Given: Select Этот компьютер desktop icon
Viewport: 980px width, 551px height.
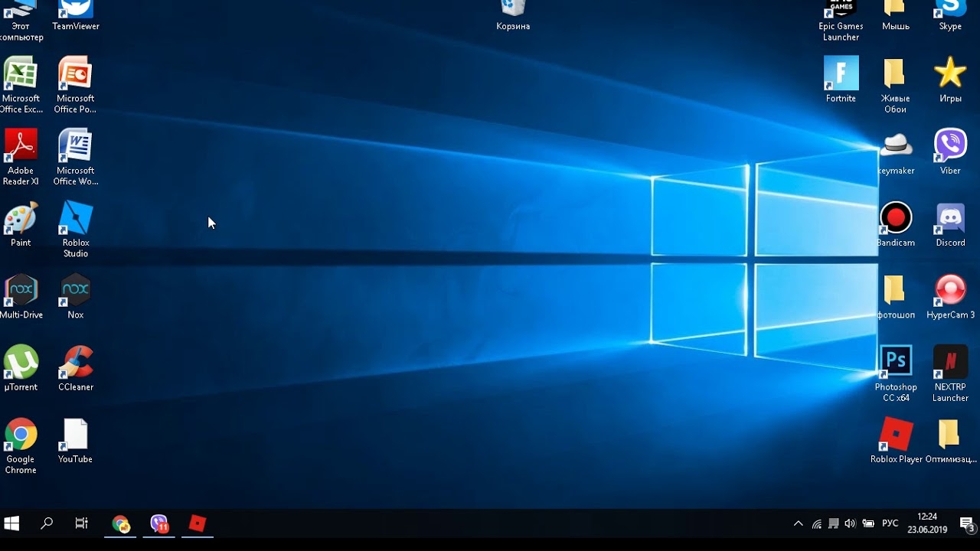Looking at the screenshot, I should 21,21.
